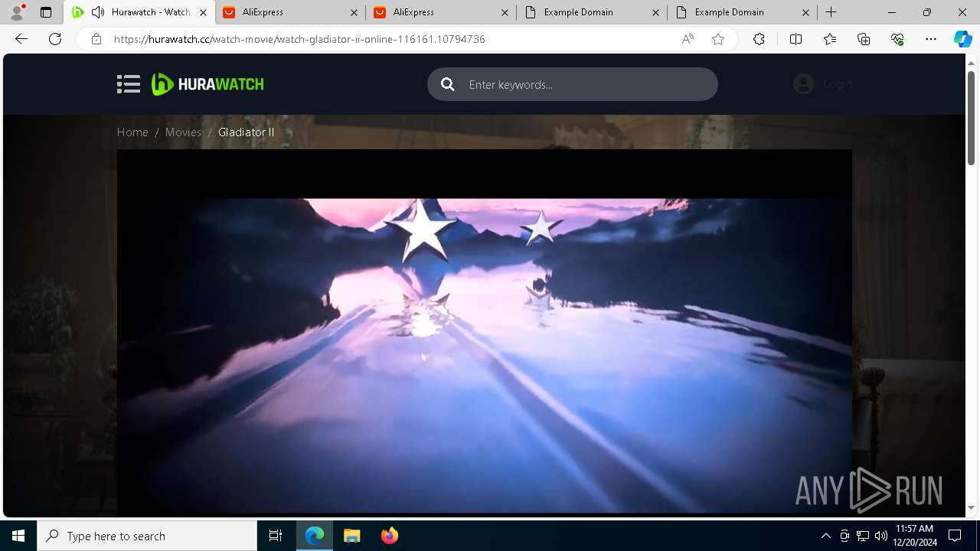The width and height of the screenshot is (980, 551).
Task: Switch to the first Example Domain tab
Action: click(x=592, y=12)
